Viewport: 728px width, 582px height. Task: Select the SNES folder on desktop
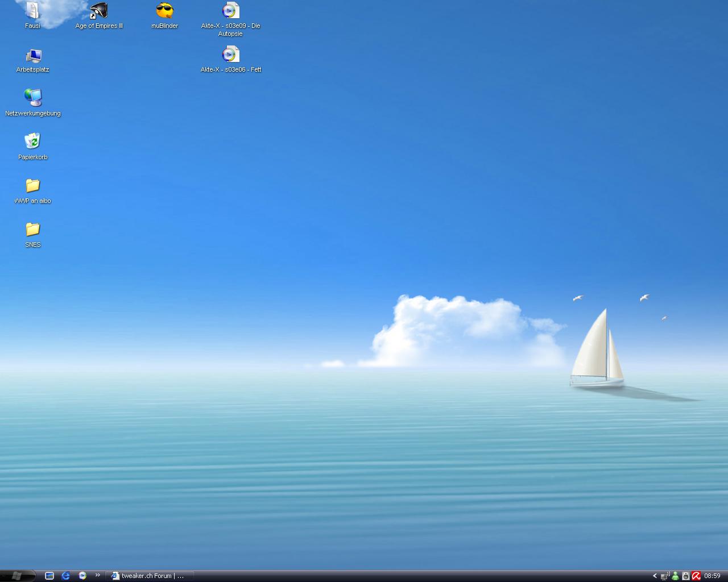32,230
